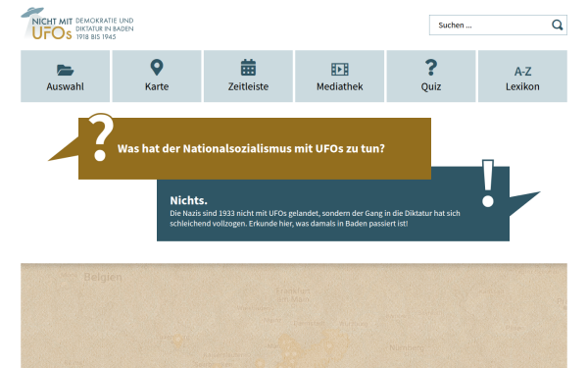This screenshot has width=588, height=368.
Task: Click the calendar icon above Zeitleiste
Action: pos(248,68)
